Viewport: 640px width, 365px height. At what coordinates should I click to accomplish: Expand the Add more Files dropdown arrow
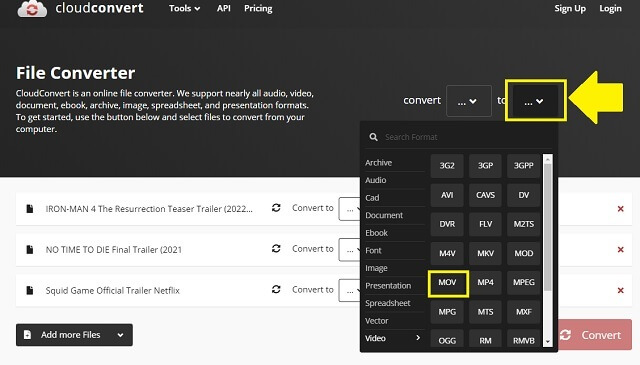click(x=120, y=335)
